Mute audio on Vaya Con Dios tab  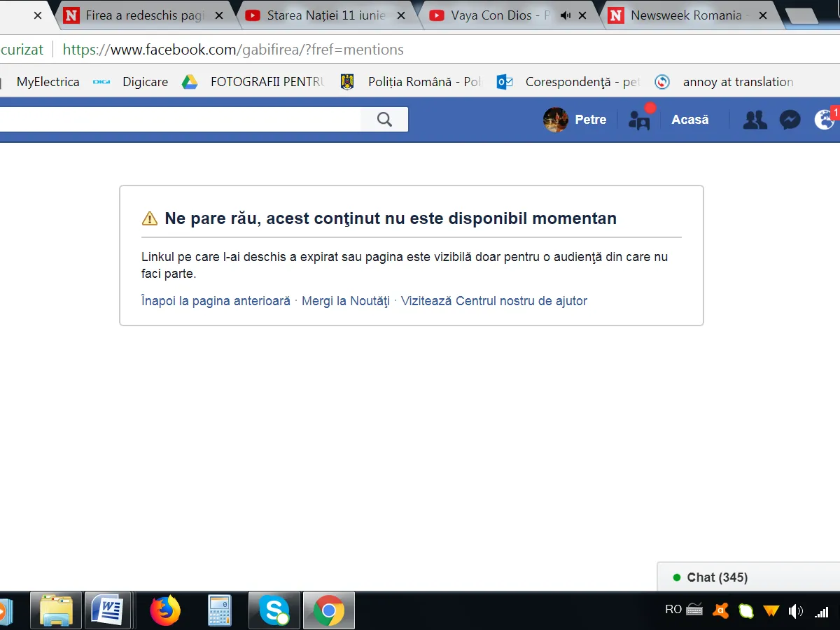tap(566, 15)
